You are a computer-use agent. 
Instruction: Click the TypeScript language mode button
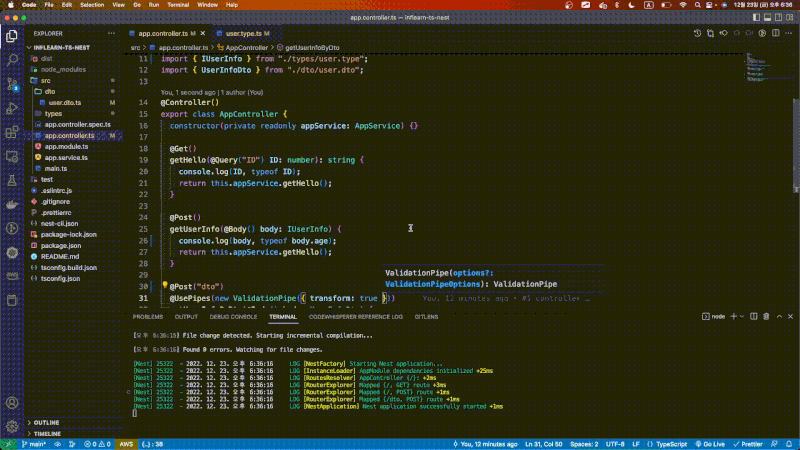click(664, 443)
